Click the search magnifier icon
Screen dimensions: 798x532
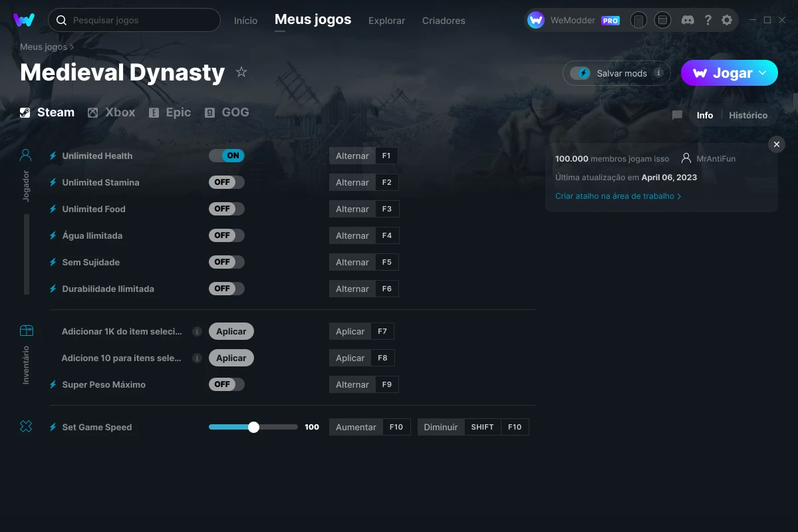61,20
